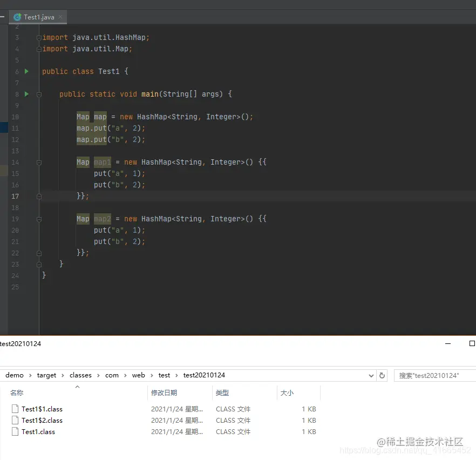Sort files by 类型 column
The height and width of the screenshot is (460, 476).
pyautogui.click(x=222, y=393)
